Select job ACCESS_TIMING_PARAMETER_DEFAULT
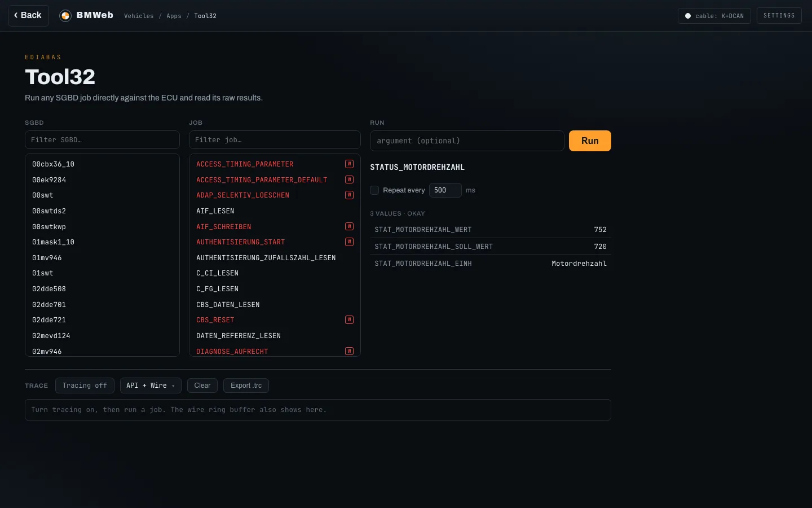 point(275,179)
